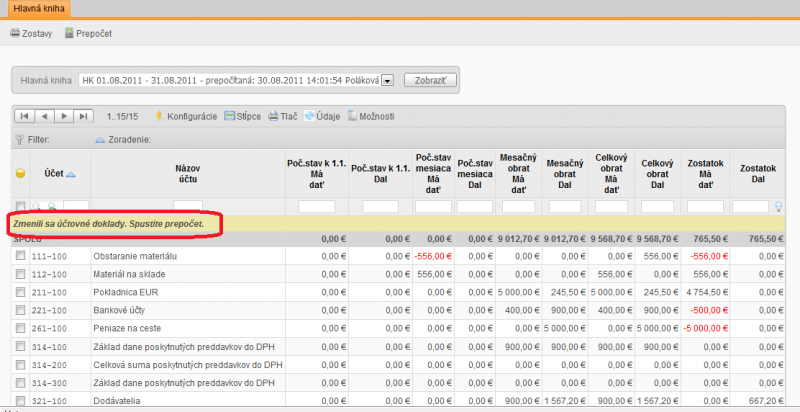800x412 pixels.
Task: Click the Tlač print option
Action: (x=283, y=116)
